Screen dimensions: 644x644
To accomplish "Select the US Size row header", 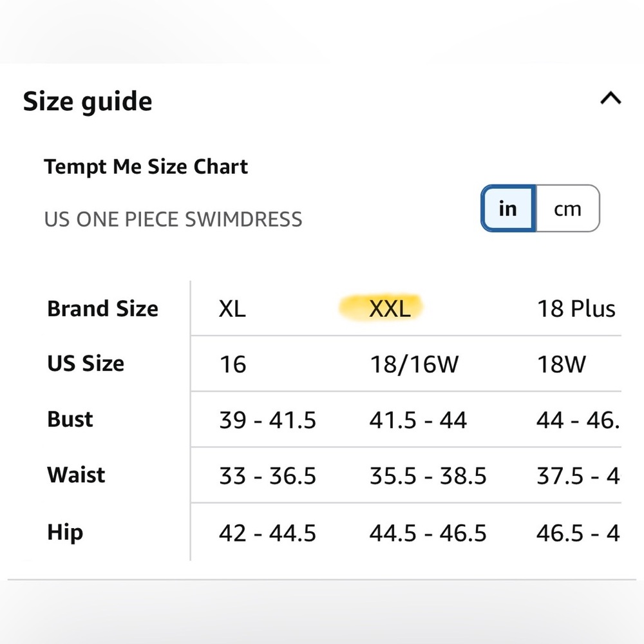I will click(86, 364).
